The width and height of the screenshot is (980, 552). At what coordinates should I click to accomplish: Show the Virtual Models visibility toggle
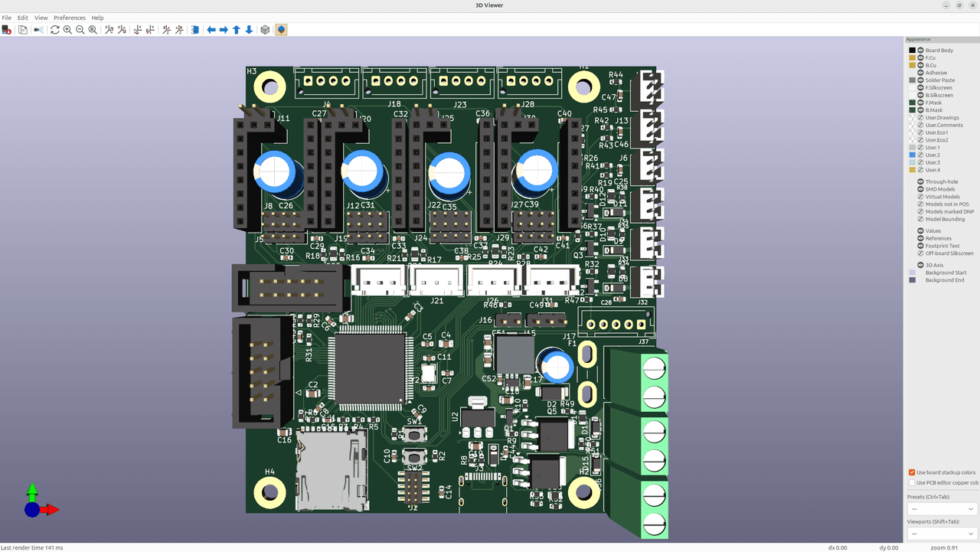(920, 197)
